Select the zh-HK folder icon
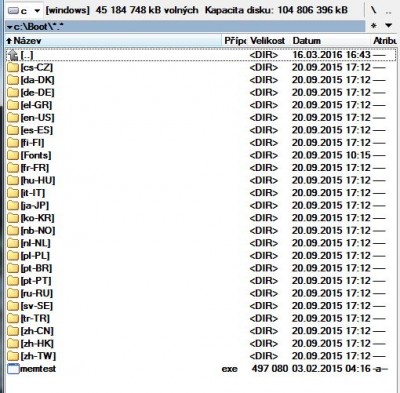400x393 pixels. tap(13, 344)
